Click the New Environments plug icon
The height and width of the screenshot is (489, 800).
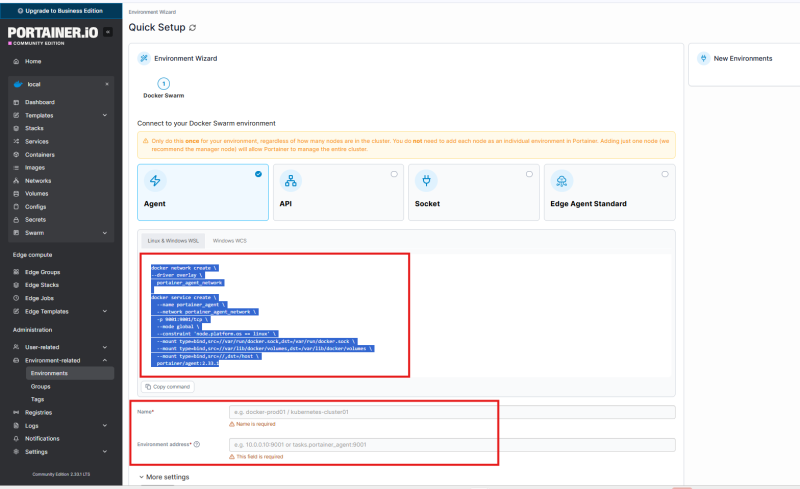(704, 58)
